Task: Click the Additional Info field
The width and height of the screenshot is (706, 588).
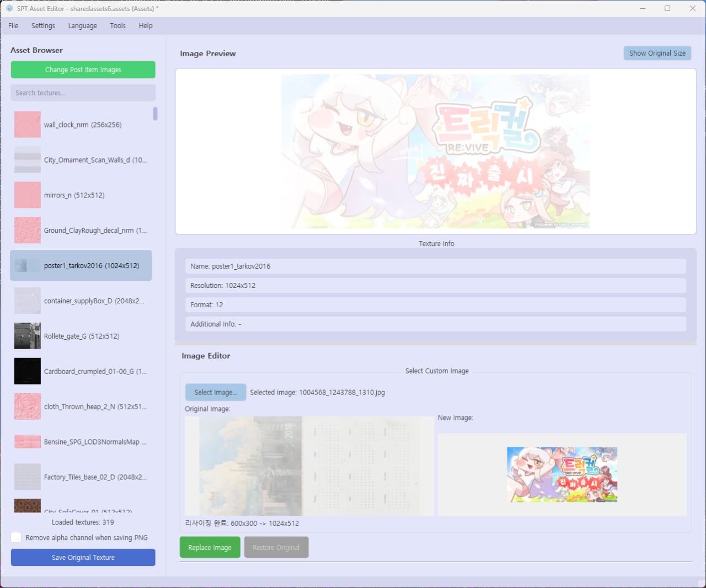Action: pyautogui.click(x=436, y=324)
